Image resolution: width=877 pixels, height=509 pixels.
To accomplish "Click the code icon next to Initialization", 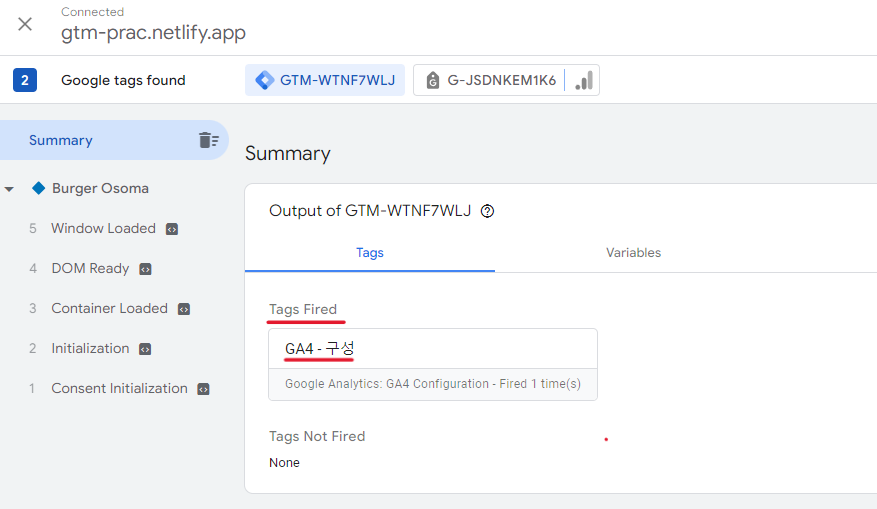I will [145, 350].
